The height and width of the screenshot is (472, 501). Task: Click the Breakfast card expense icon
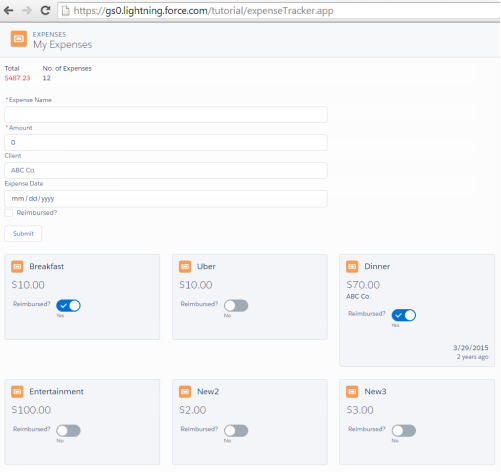click(x=17, y=266)
